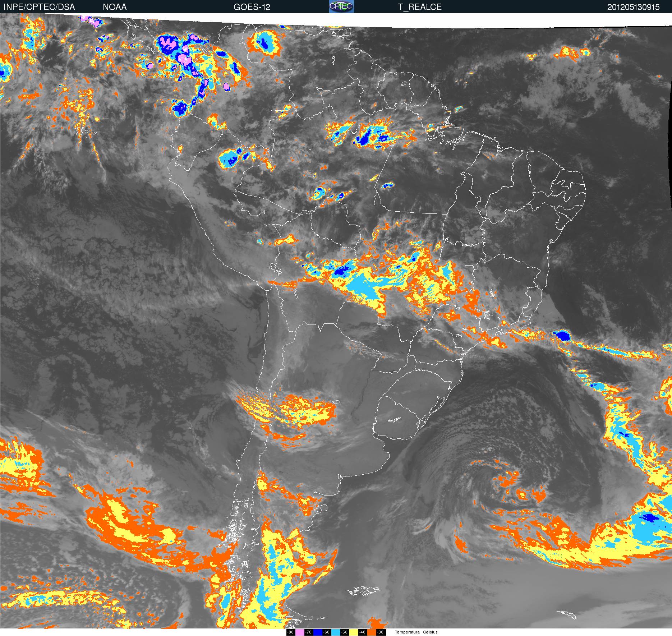
Task: Click the NOAA label in header
Action: coord(115,7)
